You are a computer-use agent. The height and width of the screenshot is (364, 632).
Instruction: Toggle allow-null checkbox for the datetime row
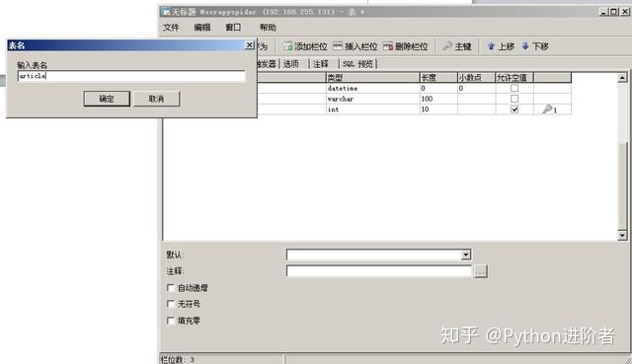514,88
